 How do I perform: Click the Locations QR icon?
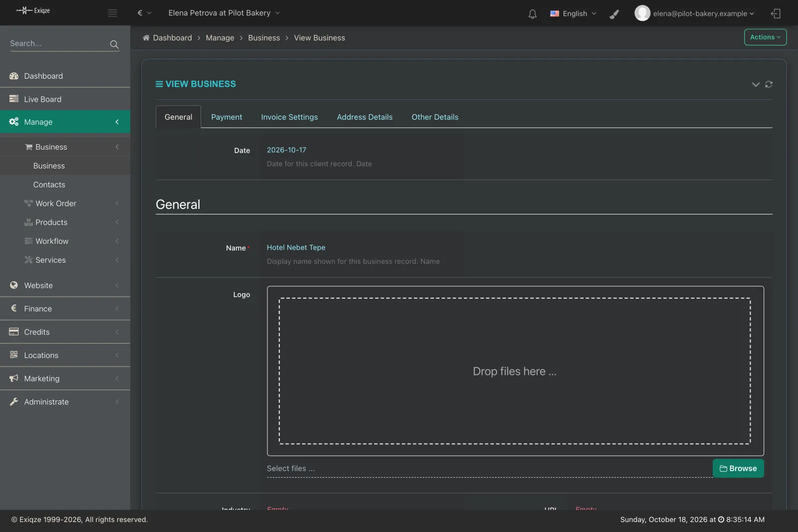[14, 355]
